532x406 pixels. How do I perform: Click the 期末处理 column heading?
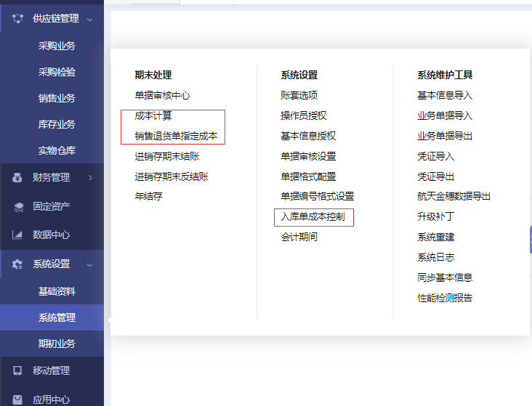coord(153,75)
